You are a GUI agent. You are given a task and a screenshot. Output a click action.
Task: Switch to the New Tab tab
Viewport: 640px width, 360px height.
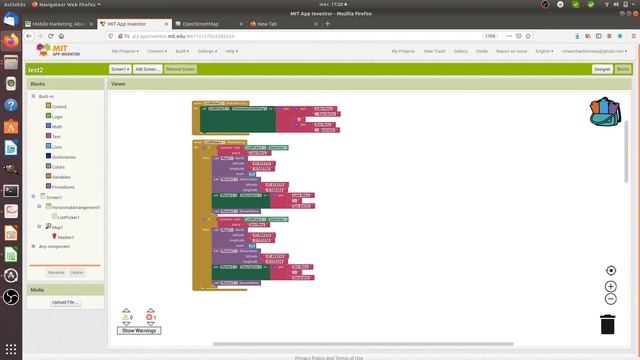(284, 24)
